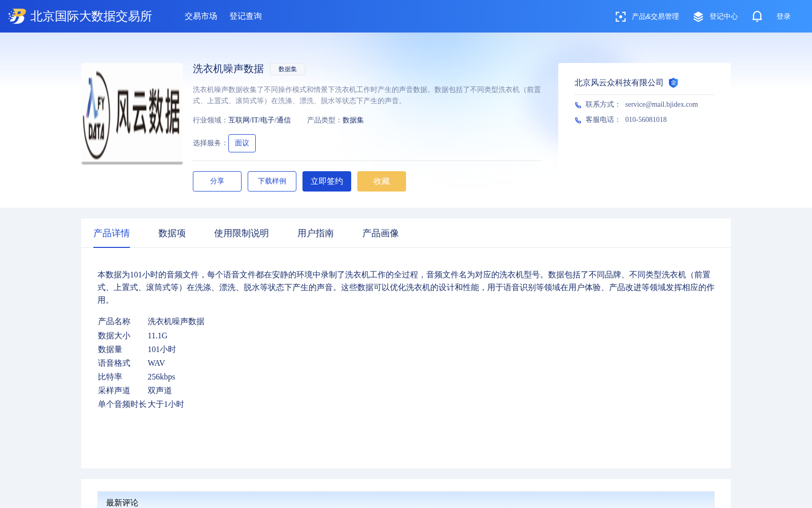Click the 单个音频时长 row label
Image resolution: width=812 pixels, height=508 pixels.
tap(122, 404)
